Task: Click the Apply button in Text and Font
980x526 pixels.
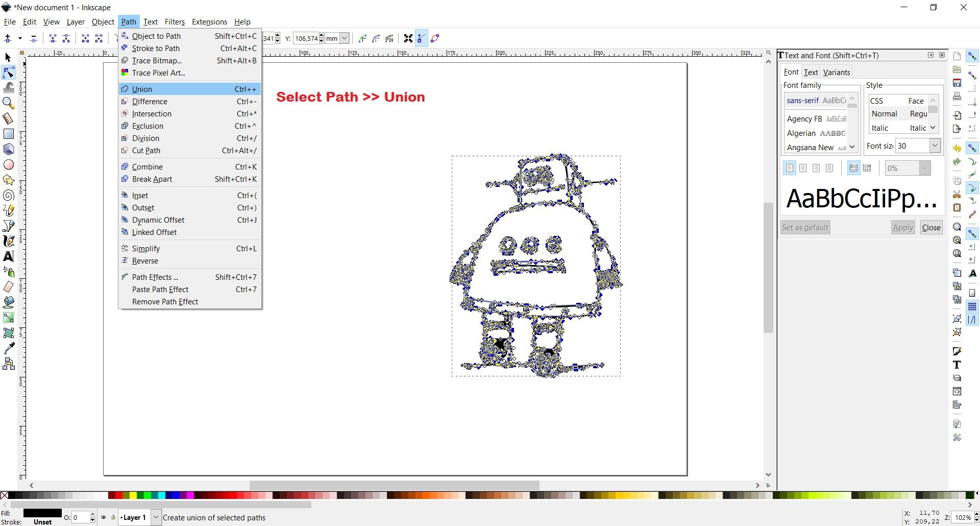Action: pyautogui.click(x=902, y=227)
